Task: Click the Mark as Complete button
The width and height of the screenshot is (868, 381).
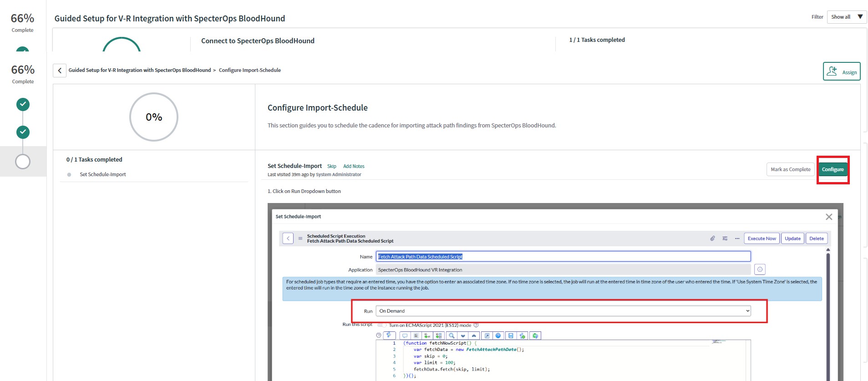Action: click(x=790, y=169)
